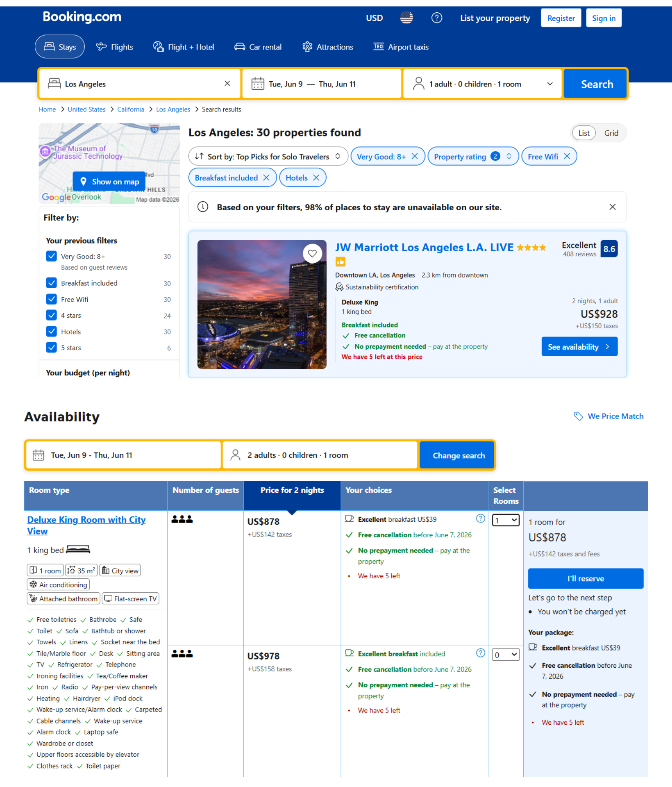Remove the Very Good: 8+ filter chip
672x787 pixels.
pyautogui.click(x=415, y=157)
